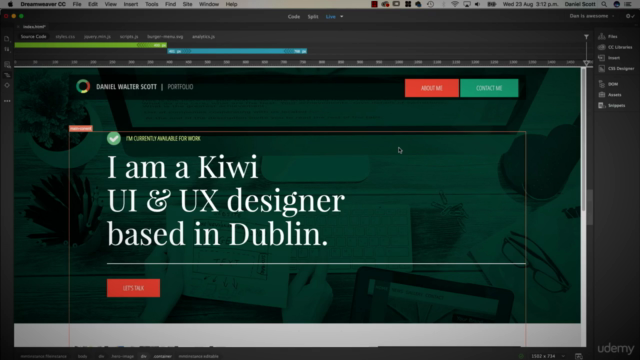
Task: Open the scripts.js related file
Action: (x=129, y=36)
